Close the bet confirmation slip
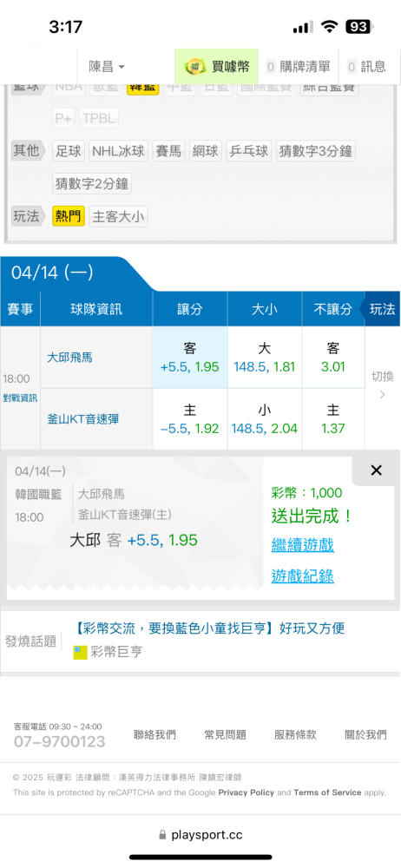Image resolution: width=401 pixels, height=868 pixels. (376, 470)
